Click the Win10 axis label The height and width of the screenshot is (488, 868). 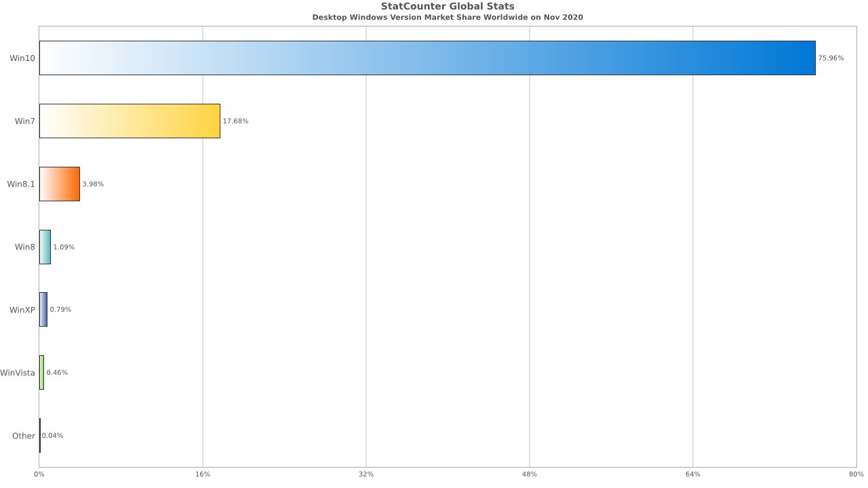click(x=22, y=58)
